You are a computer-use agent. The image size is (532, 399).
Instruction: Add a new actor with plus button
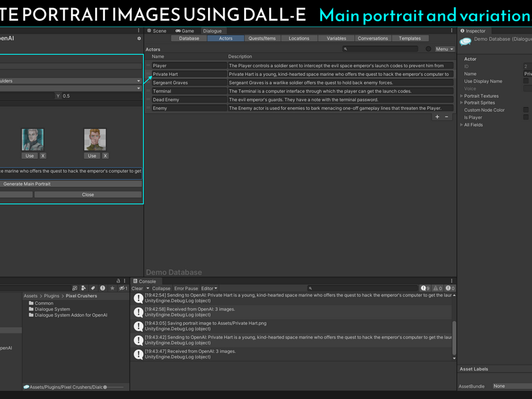437,117
